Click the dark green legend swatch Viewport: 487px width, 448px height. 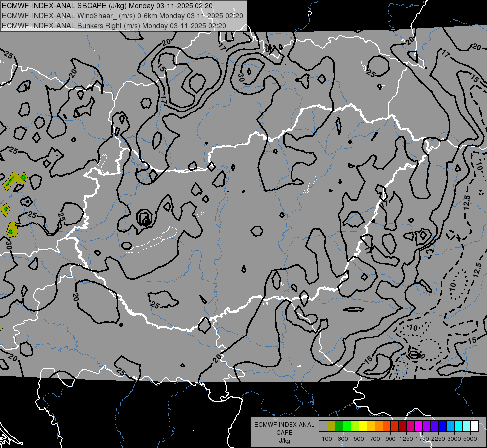pos(339,426)
